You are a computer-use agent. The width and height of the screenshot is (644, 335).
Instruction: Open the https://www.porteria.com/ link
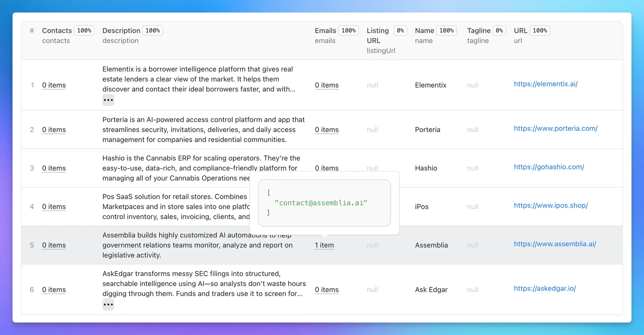(555, 128)
